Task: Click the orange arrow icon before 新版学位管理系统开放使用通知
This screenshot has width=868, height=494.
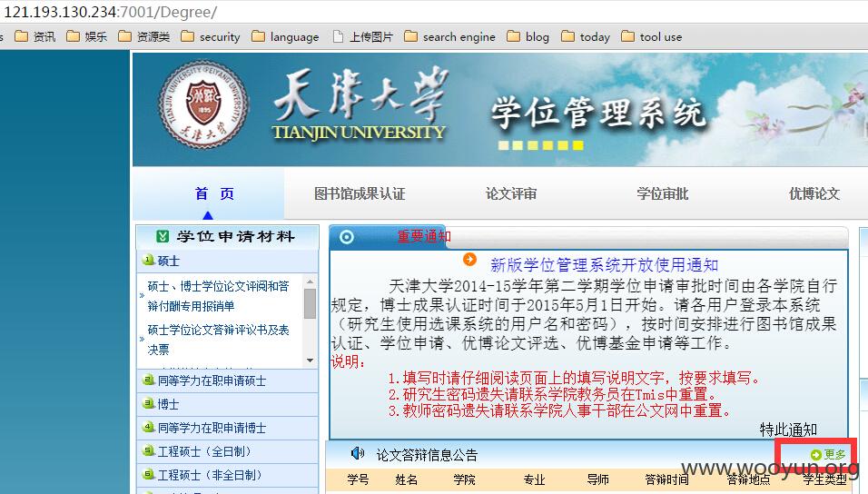Action: 469,259
